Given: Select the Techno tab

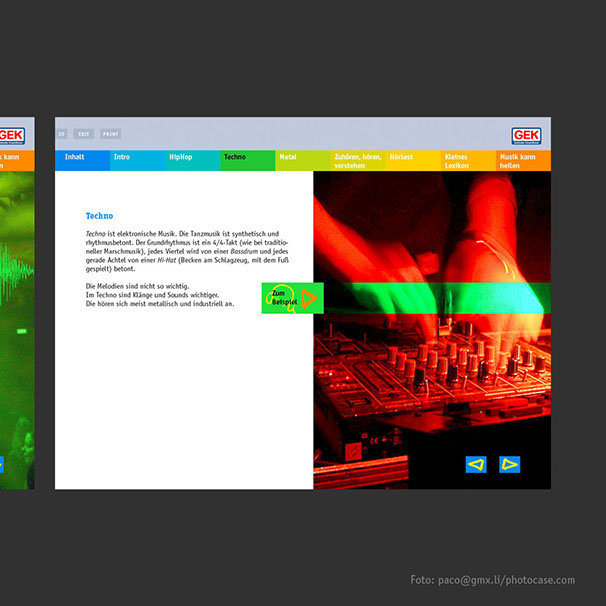Looking at the screenshot, I should click(246, 159).
